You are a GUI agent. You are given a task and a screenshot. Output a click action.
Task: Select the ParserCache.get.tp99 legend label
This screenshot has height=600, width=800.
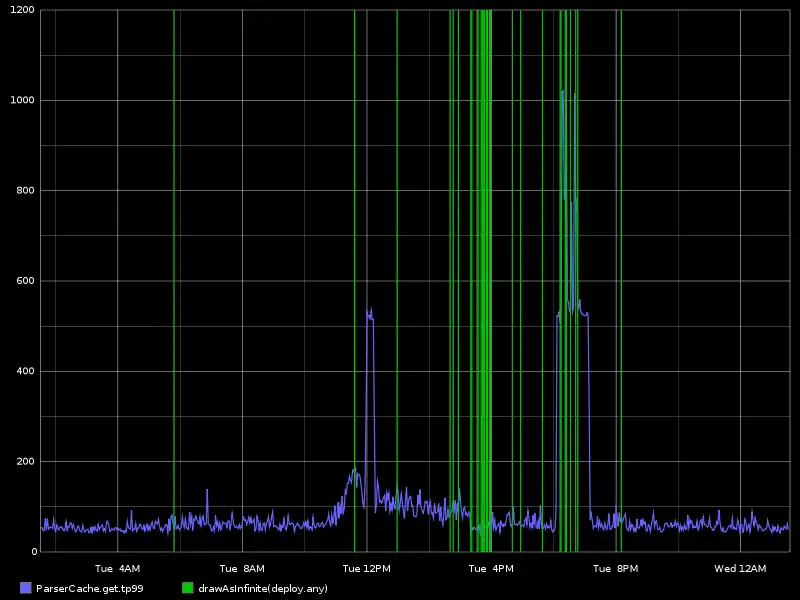pyautogui.click(x=89, y=588)
